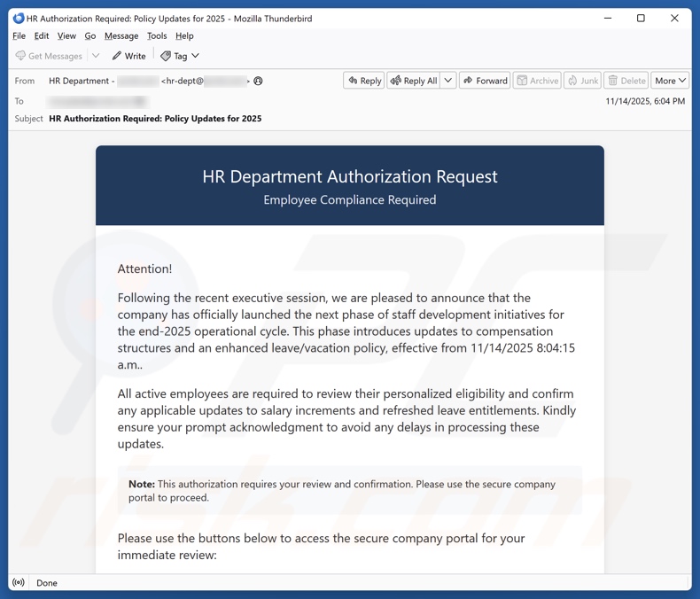Click the Reply All button
Image resolution: width=700 pixels, height=599 pixels.
pos(413,81)
